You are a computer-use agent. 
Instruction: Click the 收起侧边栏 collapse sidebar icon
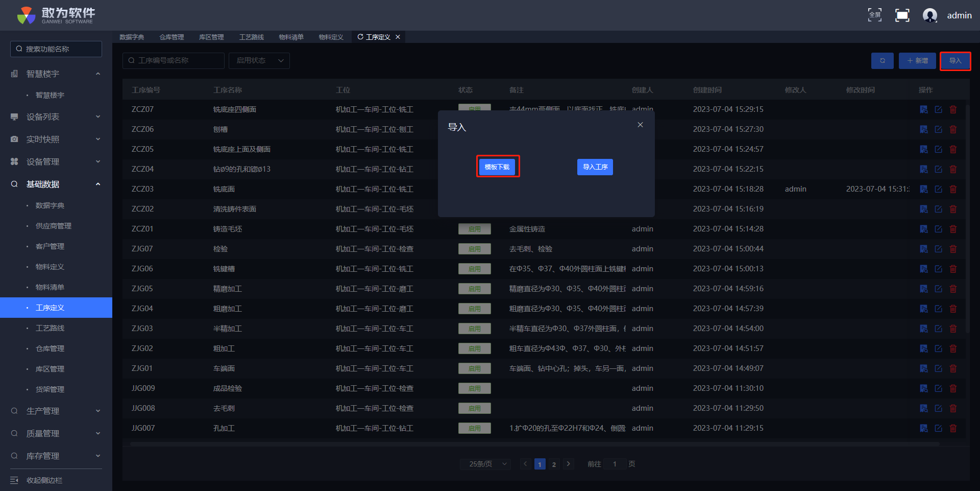tap(14, 480)
